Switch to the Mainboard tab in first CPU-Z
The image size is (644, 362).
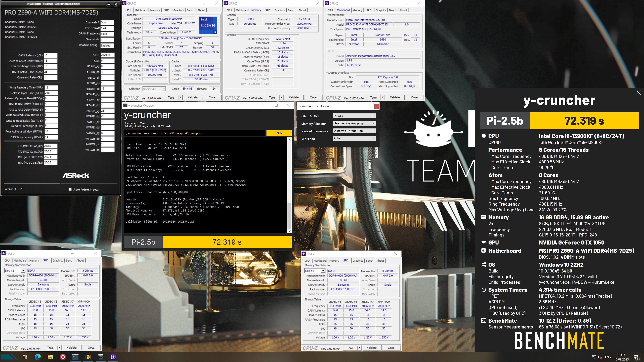141,10
